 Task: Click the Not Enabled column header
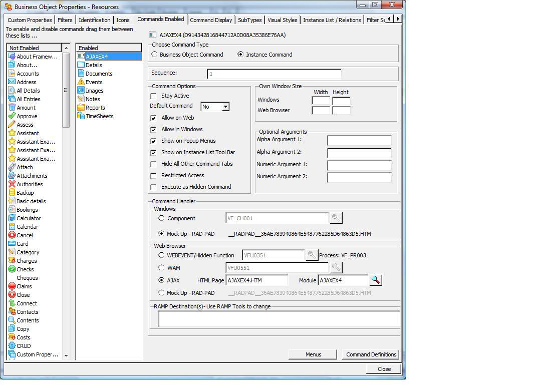34,48
